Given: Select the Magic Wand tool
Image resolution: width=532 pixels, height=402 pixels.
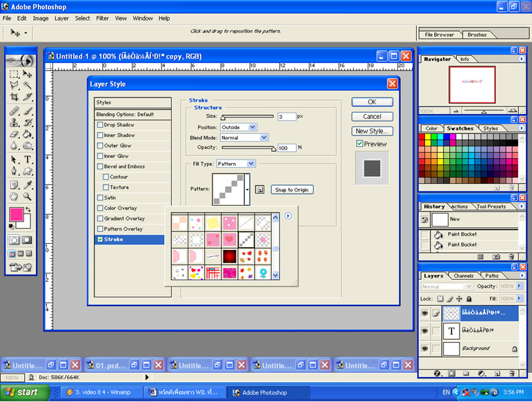Looking at the screenshot, I should tap(28, 85).
